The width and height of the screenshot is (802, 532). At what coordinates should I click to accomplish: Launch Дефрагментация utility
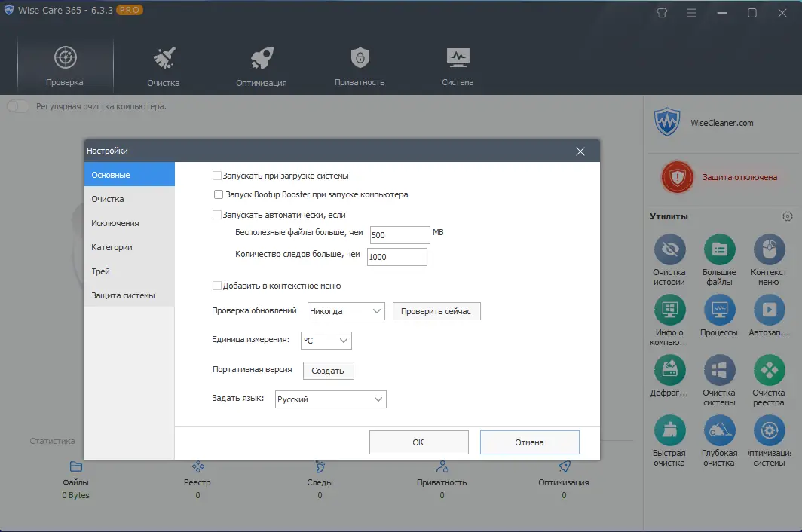(669, 370)
